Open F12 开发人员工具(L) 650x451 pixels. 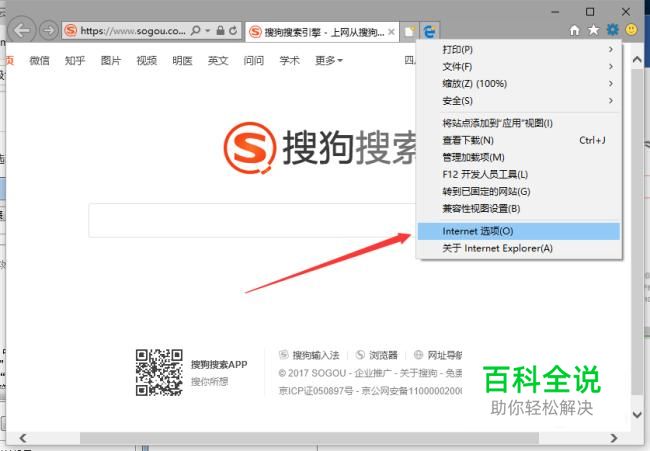[x=519, y=175]
